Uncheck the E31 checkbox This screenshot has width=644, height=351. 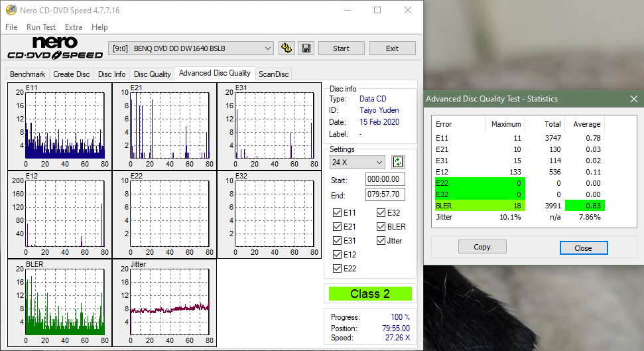tap(337, 240)
